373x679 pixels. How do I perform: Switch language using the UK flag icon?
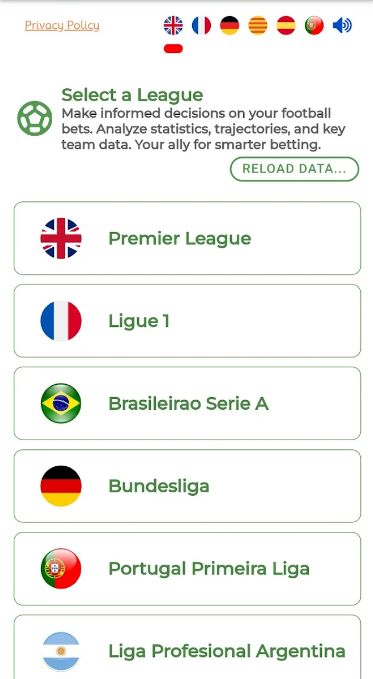tap(173, 26)
